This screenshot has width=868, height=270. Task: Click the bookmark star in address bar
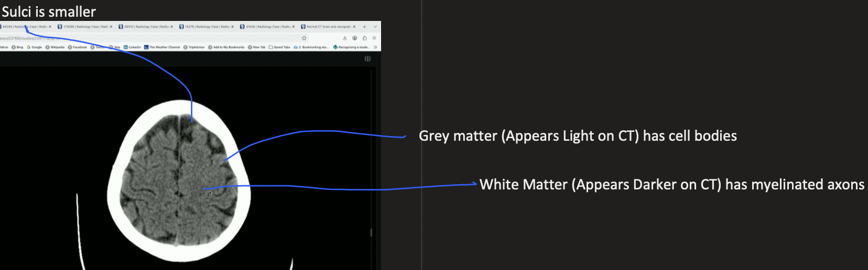pyautogui.click(x=304, y=38)
